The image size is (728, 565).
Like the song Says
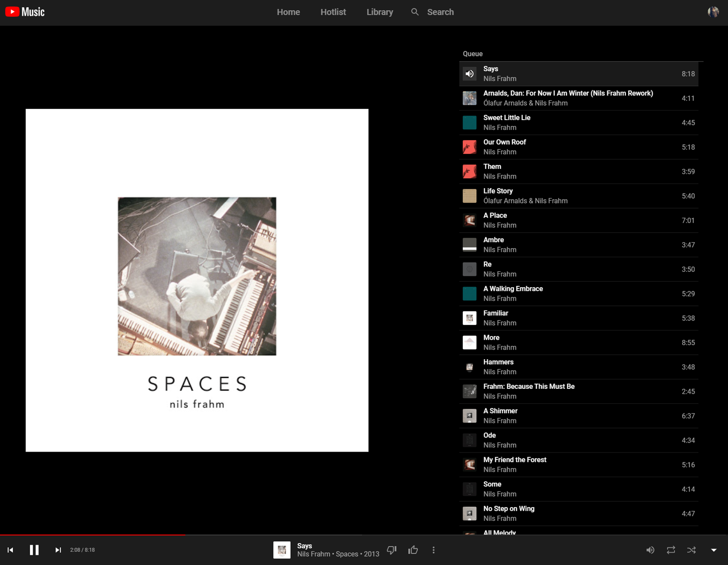coord(413,550)
